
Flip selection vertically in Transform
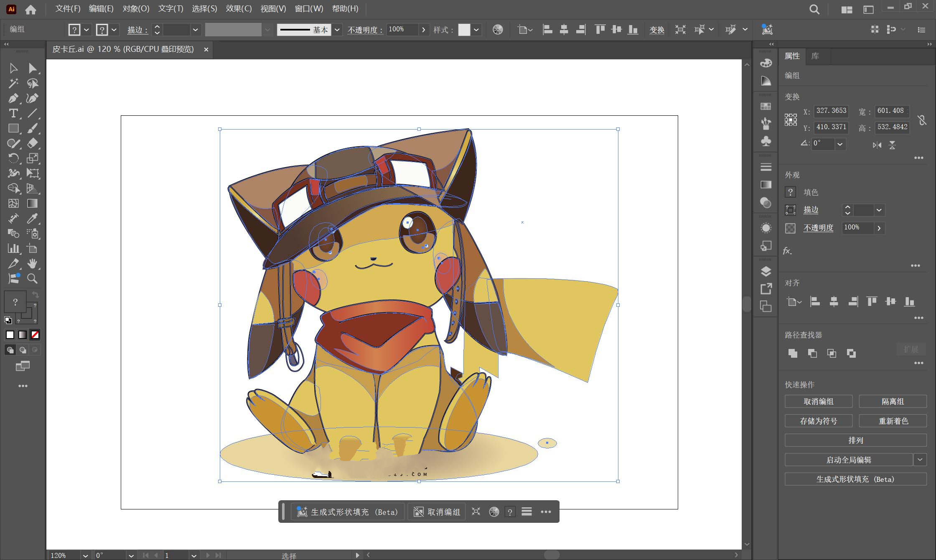892,145
